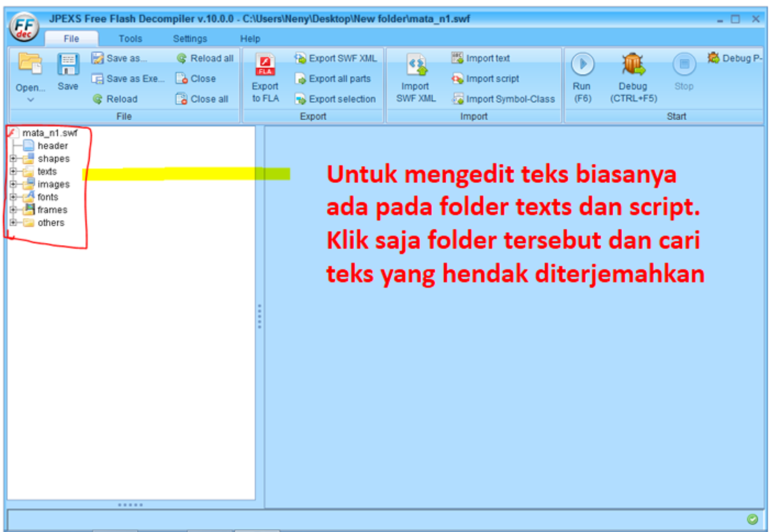771x532 pixels.
Task: Click the Export all parts label
Action: pos(340,78)
